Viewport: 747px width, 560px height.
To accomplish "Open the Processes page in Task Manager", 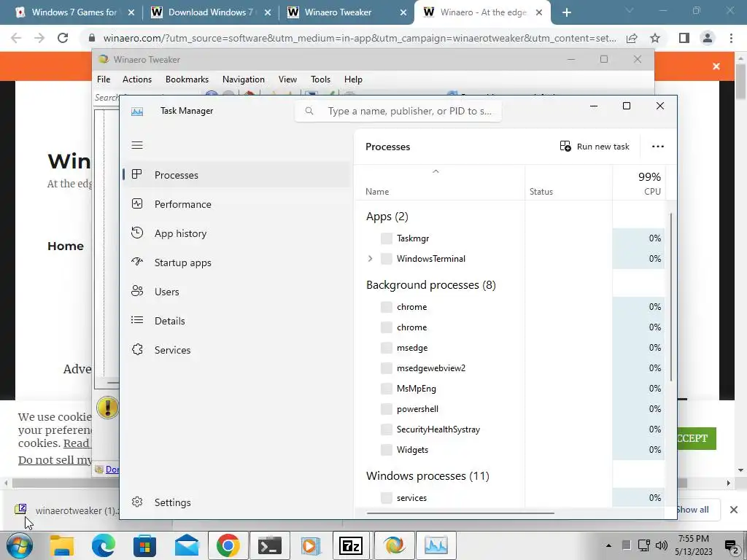I will pos(236,175).
